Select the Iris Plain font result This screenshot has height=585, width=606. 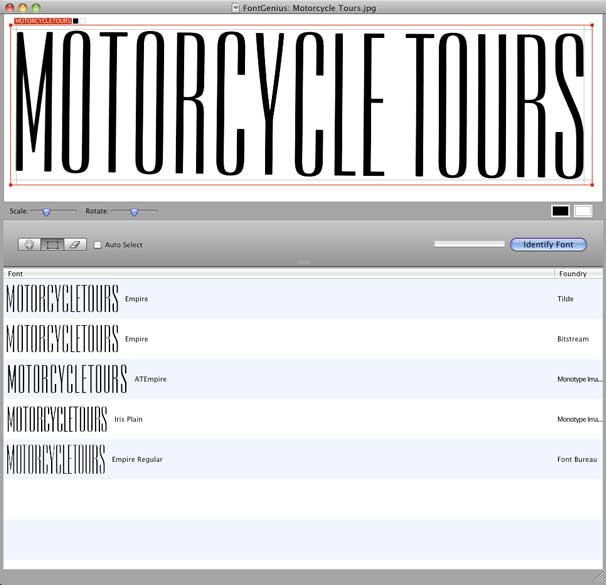pos(303,419)
